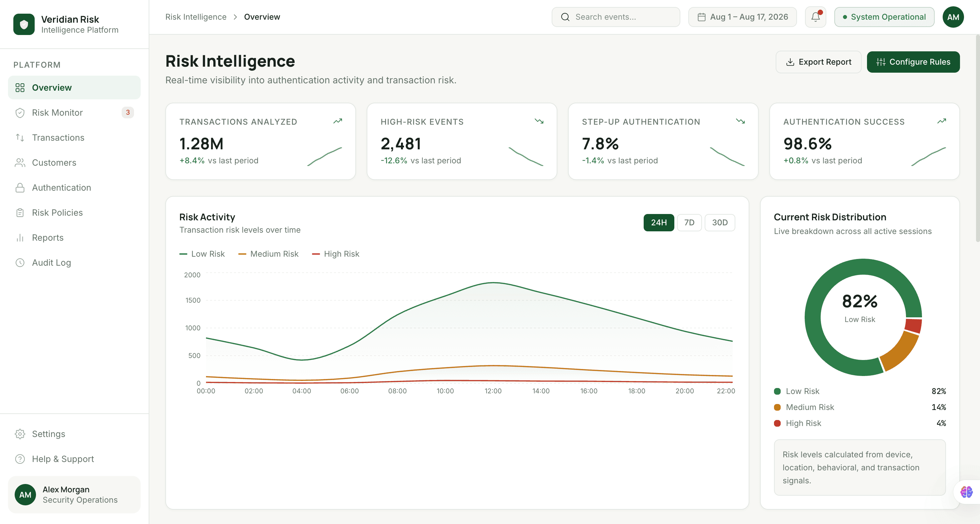
Task: Click the Risk Policies clipboard icon
Action: 20,213
